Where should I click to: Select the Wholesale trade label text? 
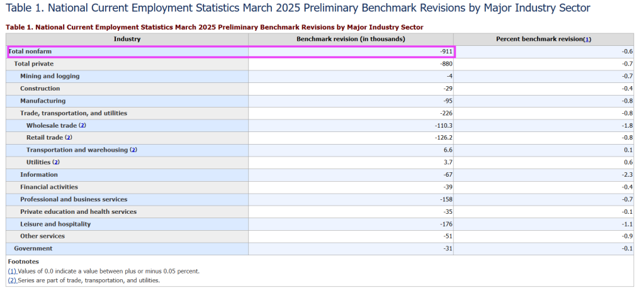(x=52, y=126)
